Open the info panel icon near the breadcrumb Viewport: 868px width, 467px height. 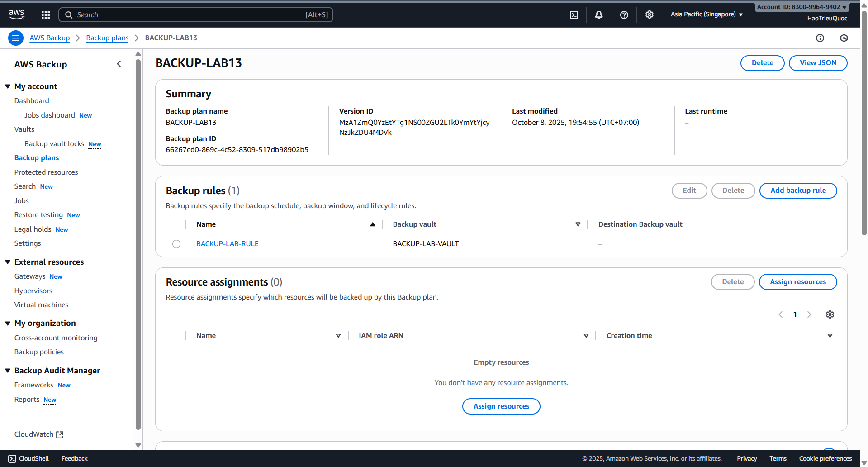click(820, 38)
